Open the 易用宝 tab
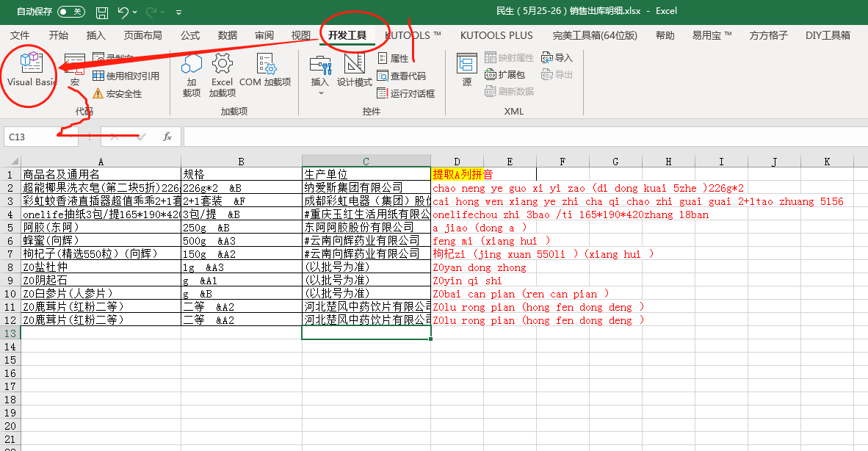868x451 pixels. 712,35
